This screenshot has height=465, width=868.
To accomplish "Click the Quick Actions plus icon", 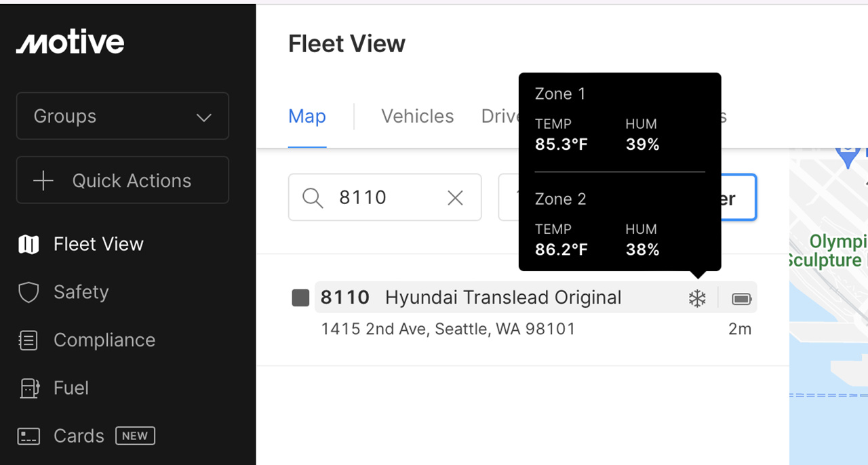I will click(43, 180).
